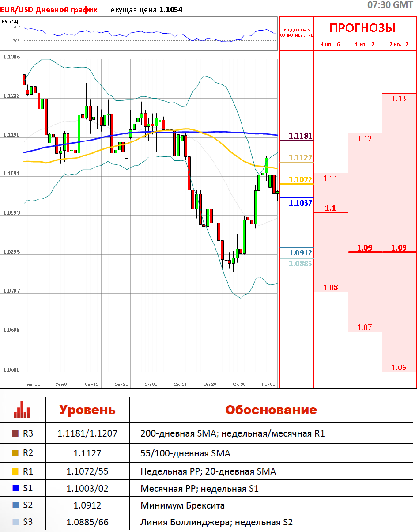Viewport: 419px width, 532px height.
Task: Click the 1.1003/02 level cell
Action: tap(87, 489)
